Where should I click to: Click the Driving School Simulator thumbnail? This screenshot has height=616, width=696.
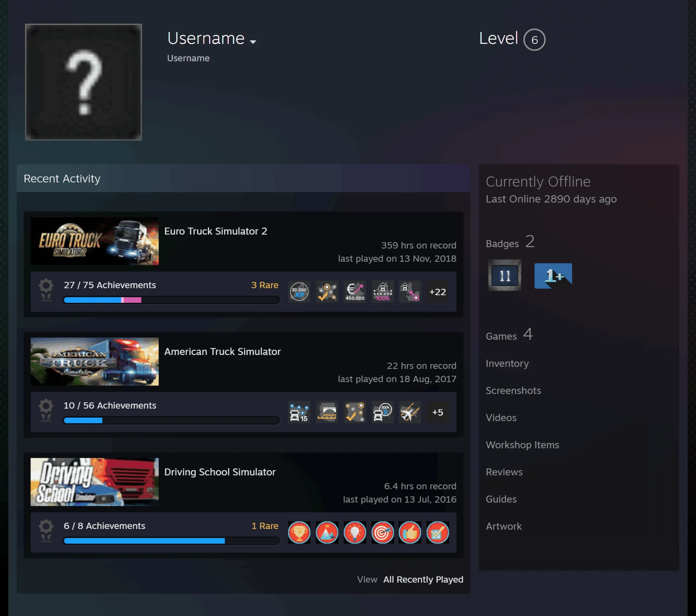pyautogui.click(x=95, y=482)
